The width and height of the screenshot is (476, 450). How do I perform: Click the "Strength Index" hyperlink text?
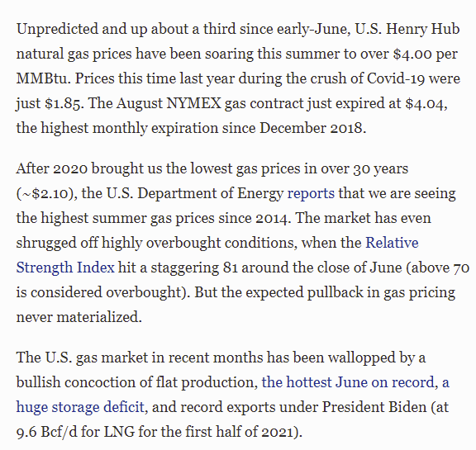pos(65,268)
